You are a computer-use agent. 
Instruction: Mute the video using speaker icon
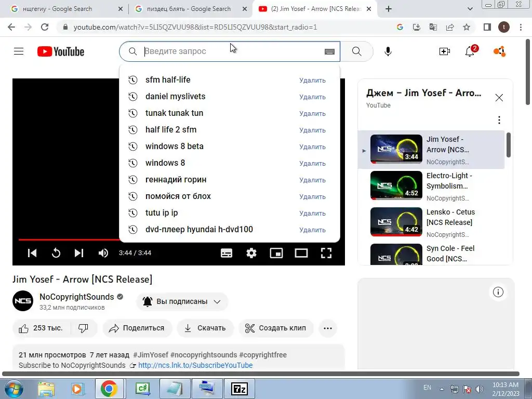(103, 253)
